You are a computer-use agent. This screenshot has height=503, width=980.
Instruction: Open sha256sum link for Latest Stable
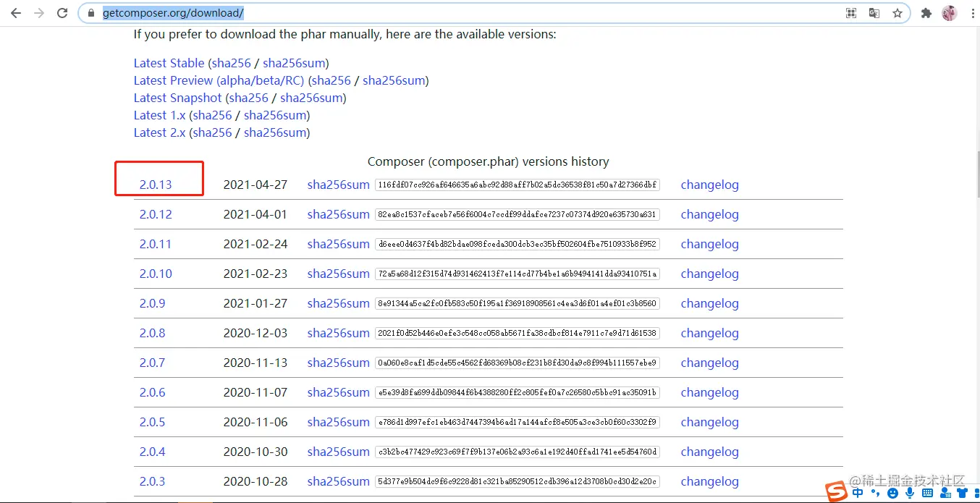click(x=294, y=63)
